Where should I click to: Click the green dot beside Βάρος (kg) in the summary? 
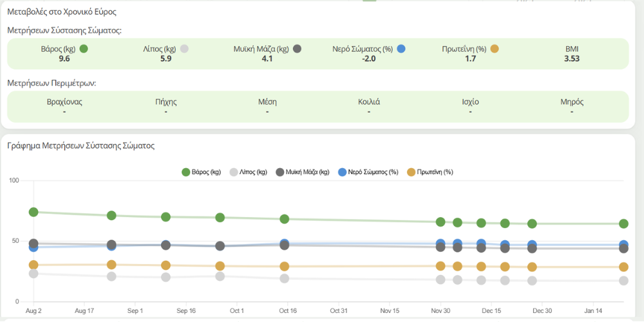tap(84, 49)
